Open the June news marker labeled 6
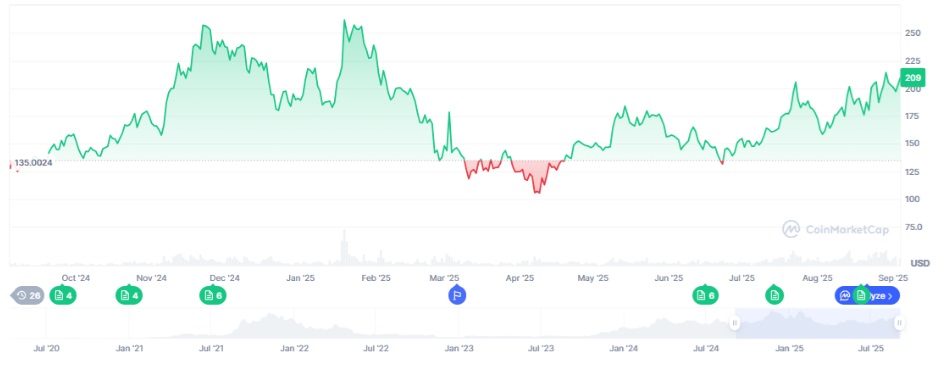 705,295
